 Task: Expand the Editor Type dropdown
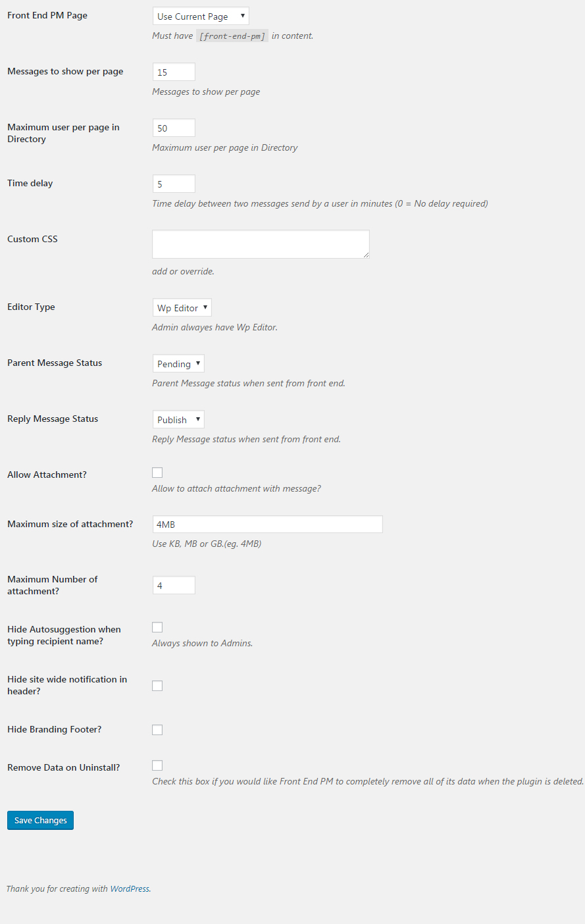tap(182, 308)
